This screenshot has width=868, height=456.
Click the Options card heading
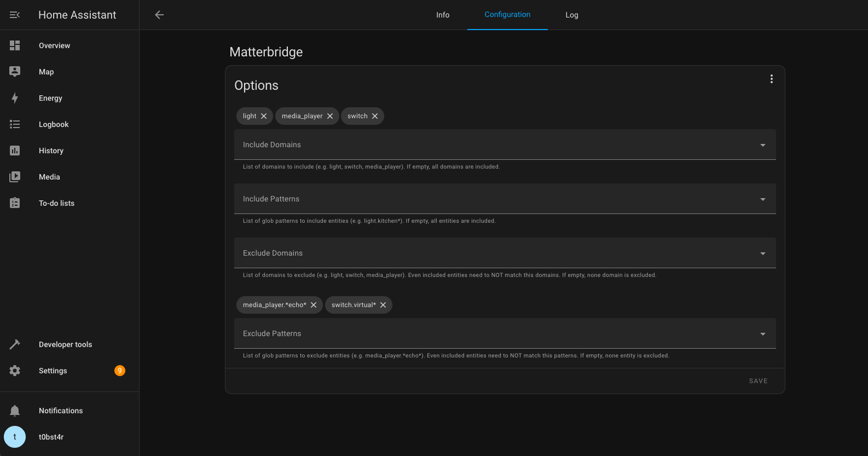point(256,85)
